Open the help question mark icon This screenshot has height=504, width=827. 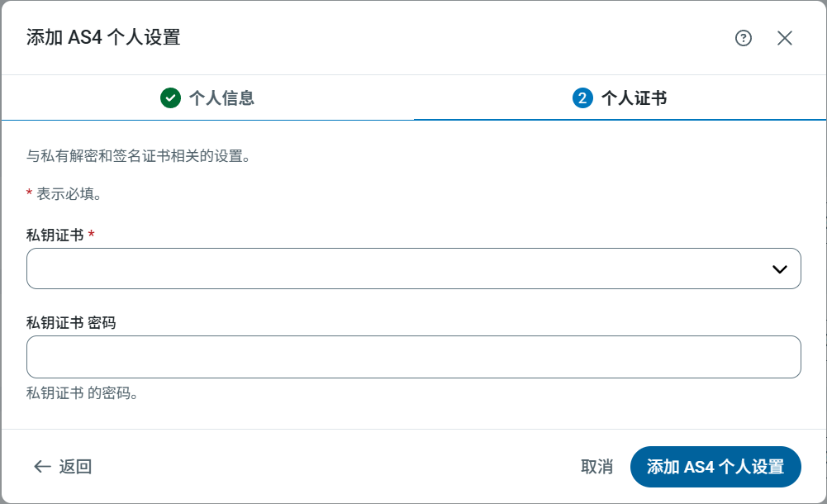point(744,38)
